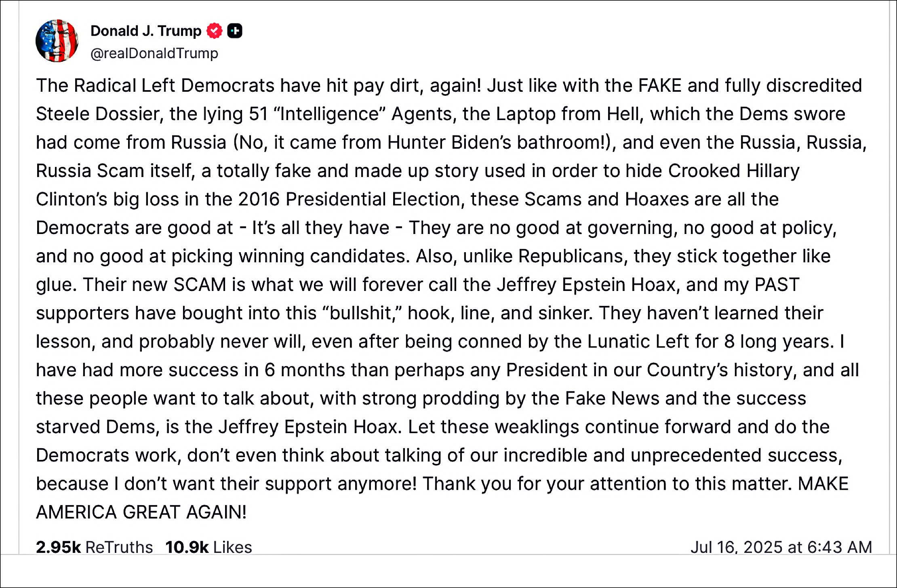Click the word FAKE in the first line

[x=660, y=86]
